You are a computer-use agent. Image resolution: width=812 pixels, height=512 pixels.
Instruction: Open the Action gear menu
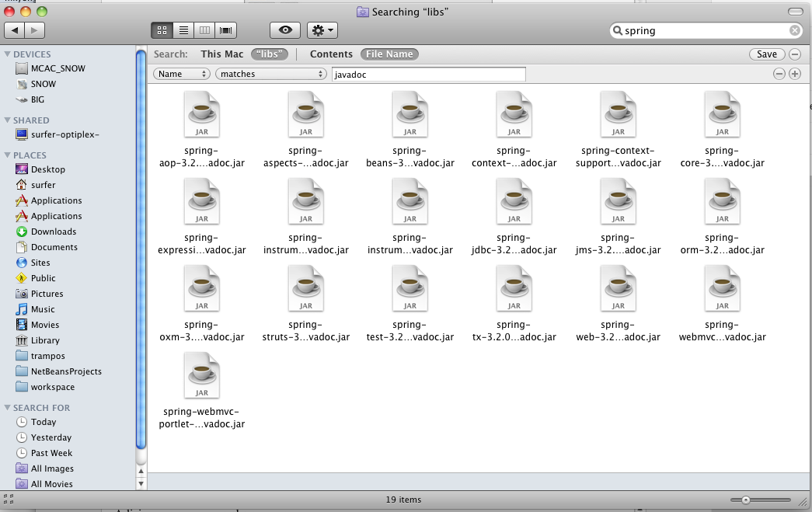[322, 30]
